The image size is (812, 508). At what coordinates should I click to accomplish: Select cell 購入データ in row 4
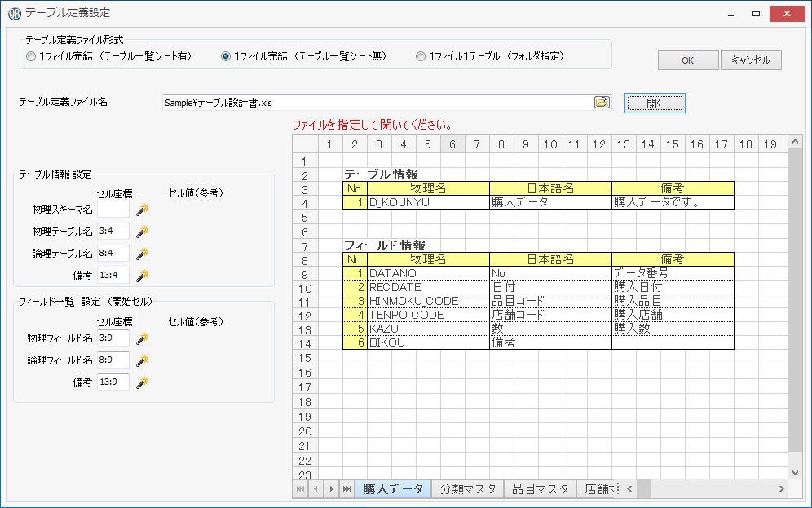click(x=550, y=202)
